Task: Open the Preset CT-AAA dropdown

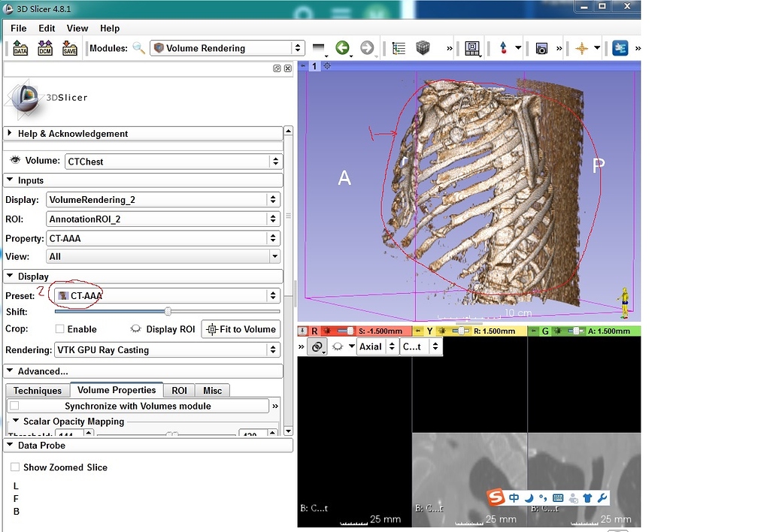Action: tap(168, 295)
